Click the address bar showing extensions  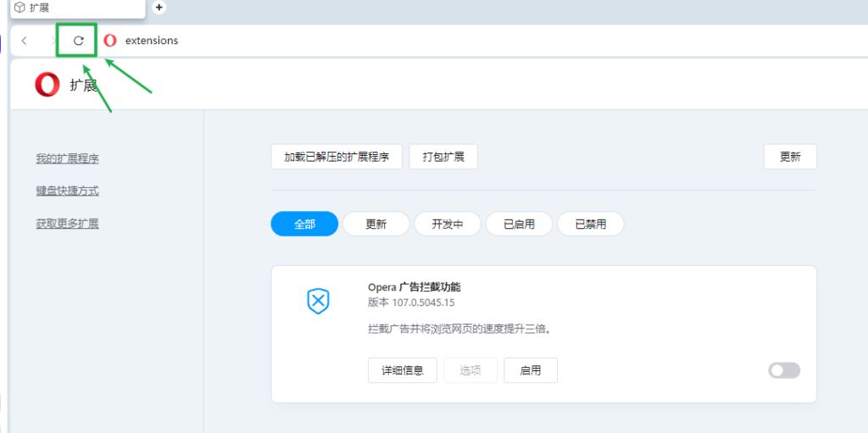424,41
